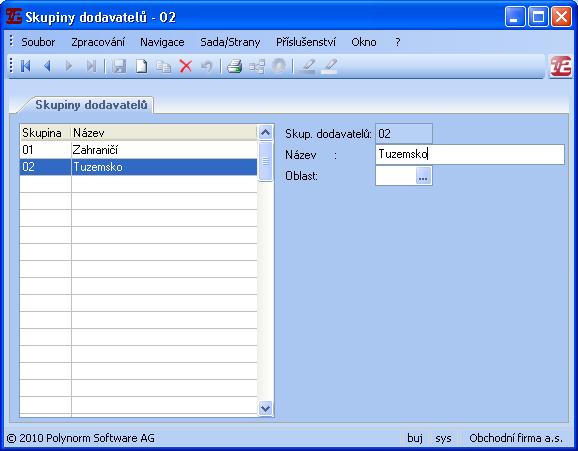Click the next record arrow
Screen dimensions: 578x451
click(x=69, y=66)
